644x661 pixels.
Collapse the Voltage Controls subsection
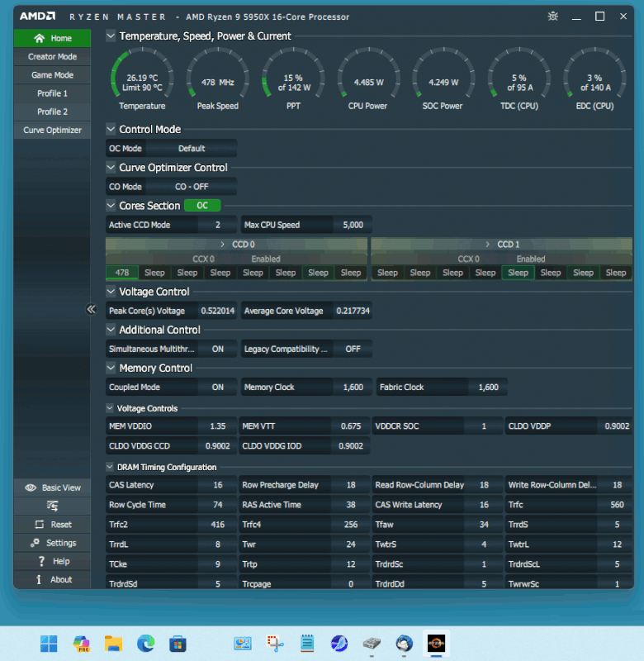click(110, 408)
